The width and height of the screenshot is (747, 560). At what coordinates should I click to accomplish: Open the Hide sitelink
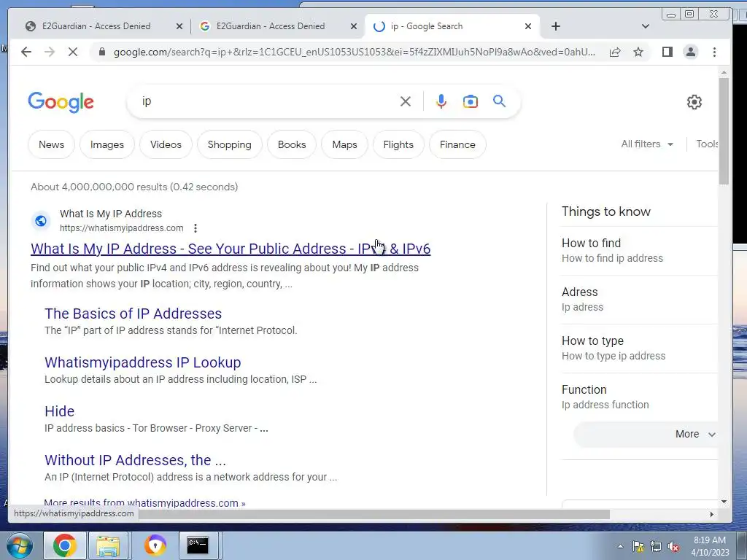pos(60,411)
